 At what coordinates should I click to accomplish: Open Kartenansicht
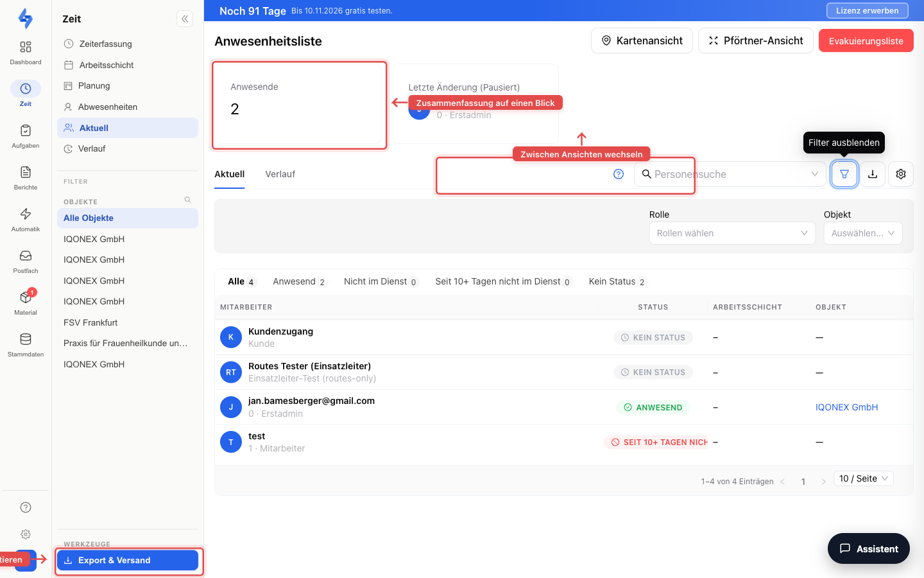(x=642, y=40)
